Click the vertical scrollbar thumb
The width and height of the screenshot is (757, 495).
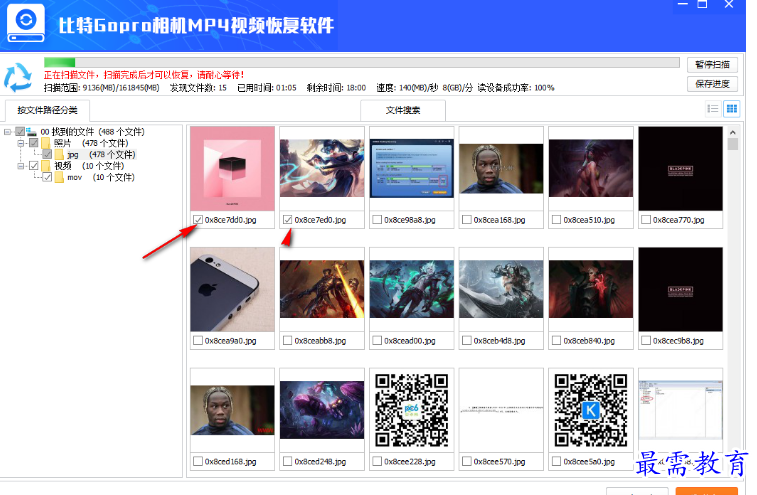[732, 144]
